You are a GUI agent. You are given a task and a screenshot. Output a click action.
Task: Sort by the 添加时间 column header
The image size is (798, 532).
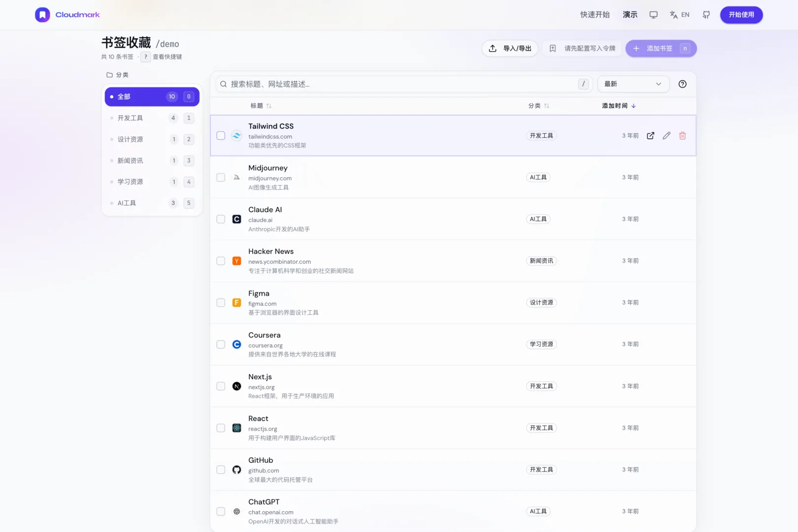(x=619, y=106)
